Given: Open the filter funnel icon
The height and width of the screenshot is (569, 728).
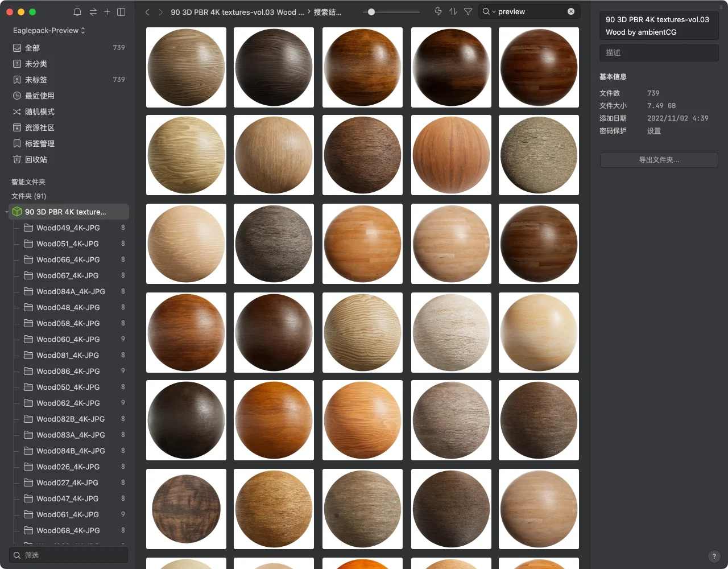Looking at the screenshot, I should point(468,11).
